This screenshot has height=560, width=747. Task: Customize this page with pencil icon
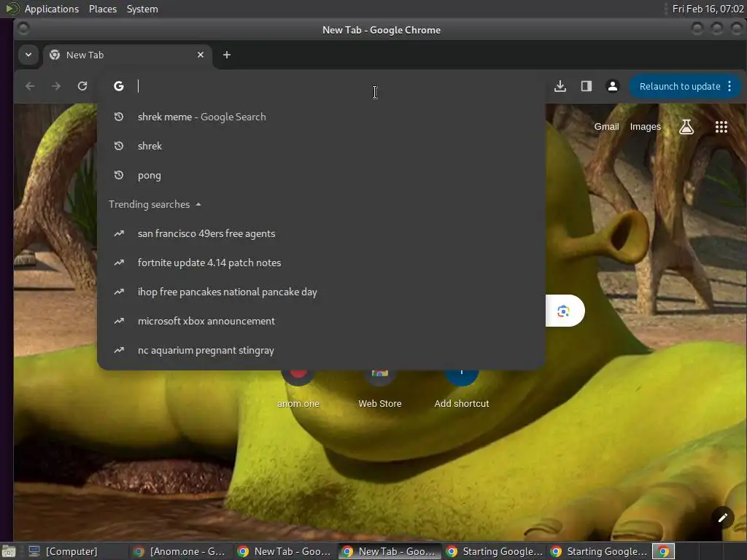pyautogui.click(x=723, y=518)
